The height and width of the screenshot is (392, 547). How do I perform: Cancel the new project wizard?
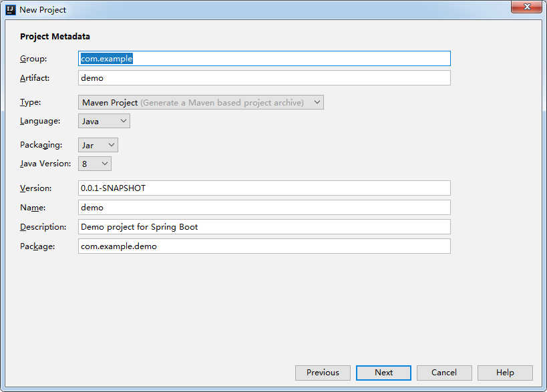pyautogui.click(x=444, y=373)
